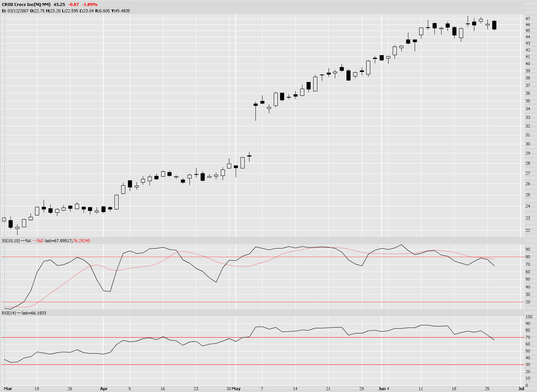This screenshot has height=392, width=537.
Task: Click the 47 price axis label
Action: (528, 19)
